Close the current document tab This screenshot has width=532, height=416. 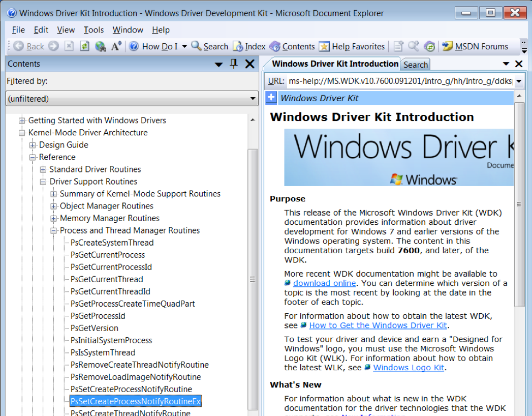519,64
